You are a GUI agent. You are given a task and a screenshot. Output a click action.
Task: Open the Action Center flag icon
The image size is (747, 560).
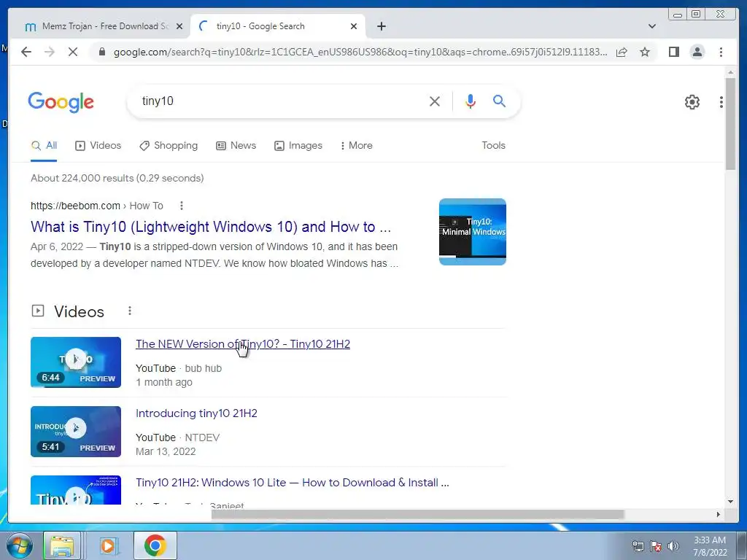(656, 546)
